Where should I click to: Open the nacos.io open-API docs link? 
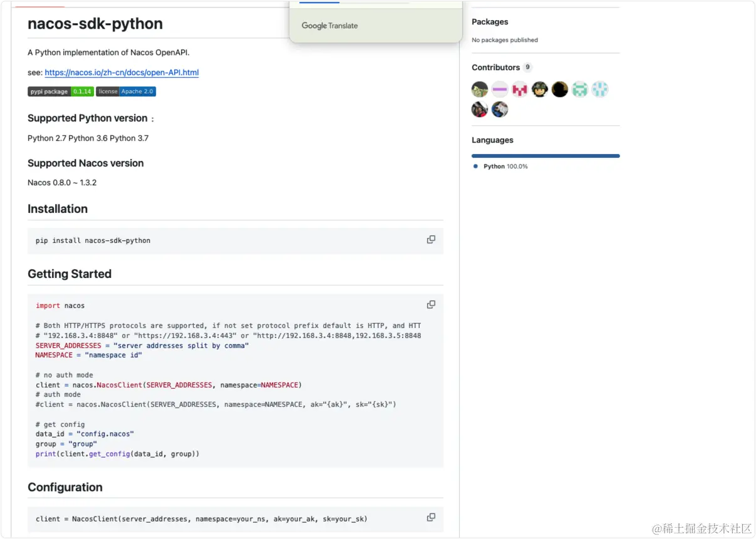[x=122, y=73]
